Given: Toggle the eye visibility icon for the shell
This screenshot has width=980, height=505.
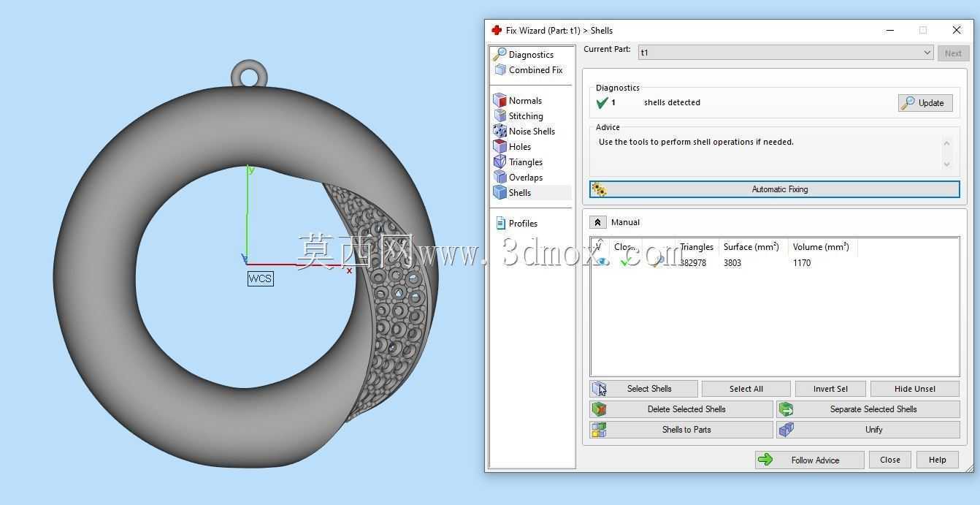Looking at the screenshot, I should point(601,262).
